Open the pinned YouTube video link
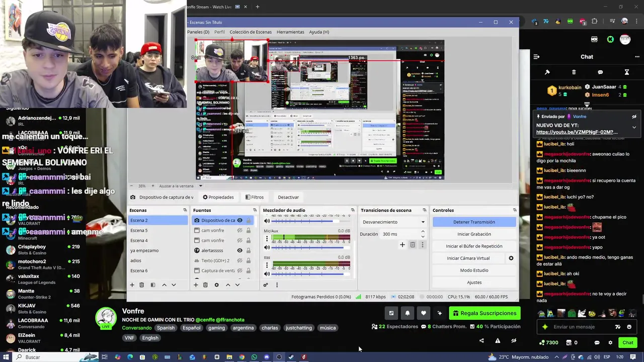The width and height of the screenshot is (644, 362). tap(577, 132)
